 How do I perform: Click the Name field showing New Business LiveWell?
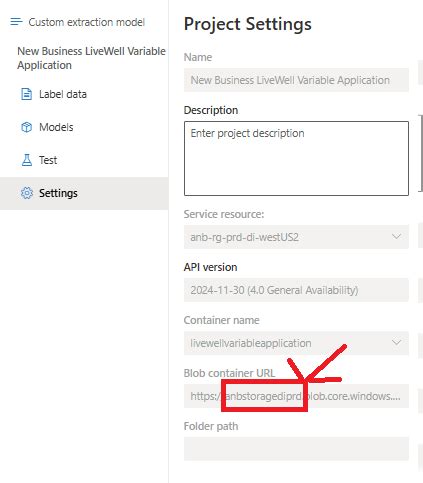296,80
